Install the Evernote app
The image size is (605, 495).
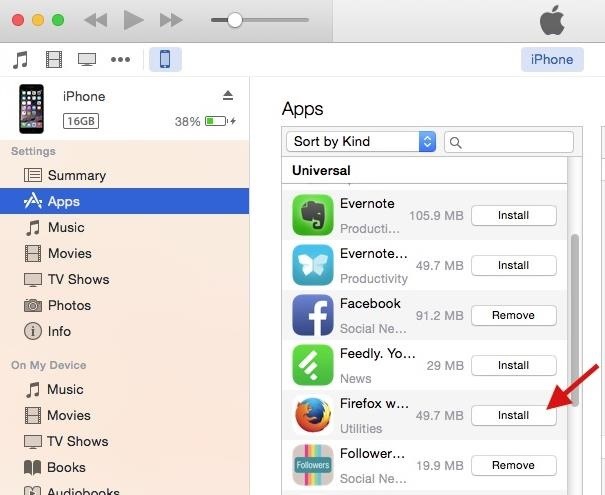point(513,215)
